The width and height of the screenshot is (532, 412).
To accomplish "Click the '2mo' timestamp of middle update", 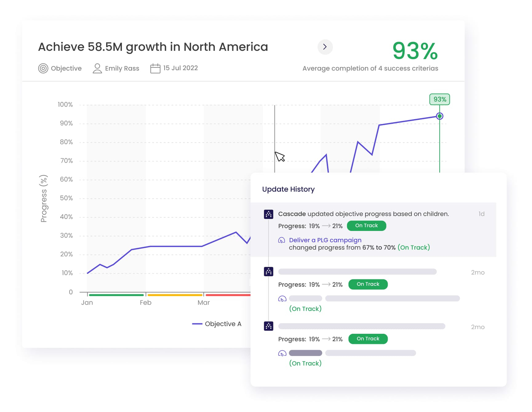I will 478,272.
